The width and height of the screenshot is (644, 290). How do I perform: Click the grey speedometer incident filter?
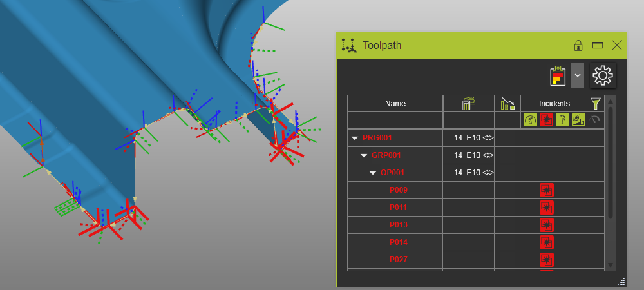tap(594, 120)
